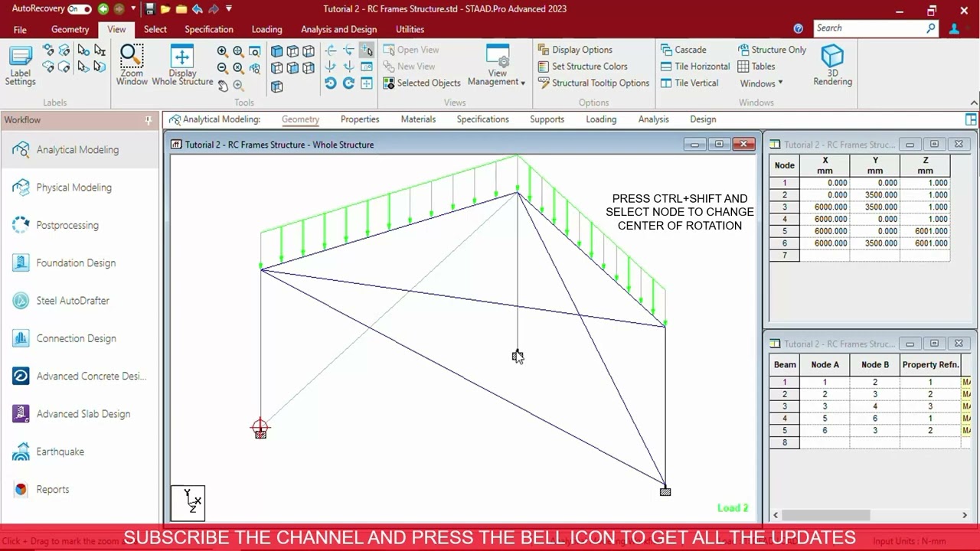Image resolution: width=980 pixels, height=551 pixels.
Task: Click the rotate counter-clockwise icon
Action: click(331, 83)
